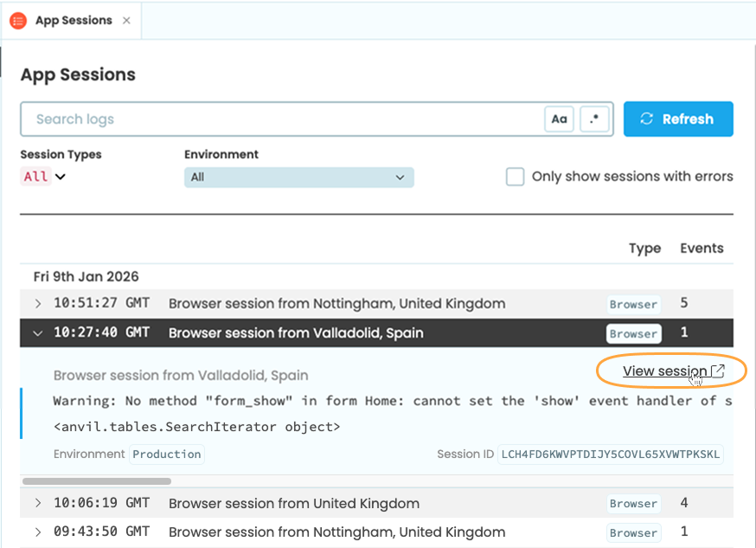
Task: Toggle case sensitivity for log search
Action: click(559, 119)
